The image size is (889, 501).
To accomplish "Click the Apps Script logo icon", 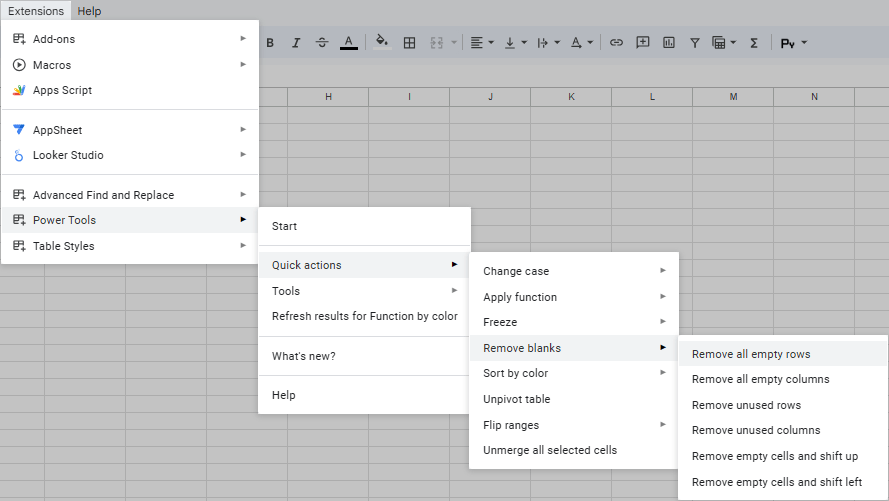I will tap(19, 90).
